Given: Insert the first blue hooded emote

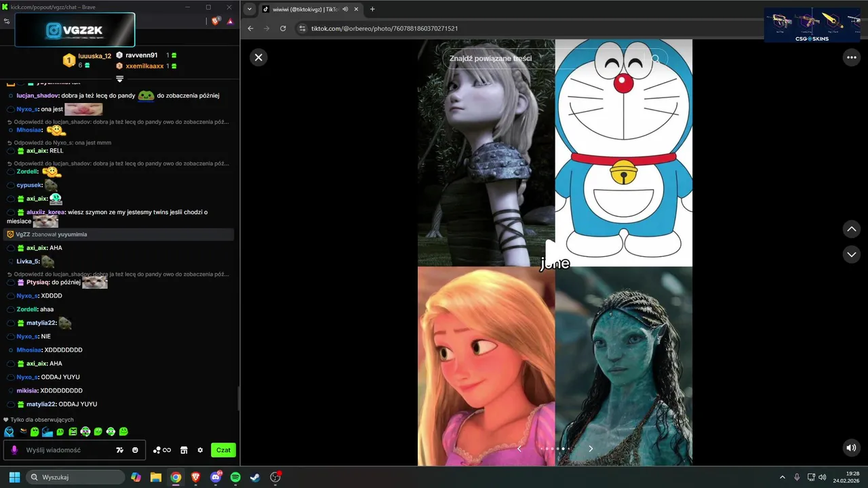Looking at the screenshot, I should pos(9,432).
